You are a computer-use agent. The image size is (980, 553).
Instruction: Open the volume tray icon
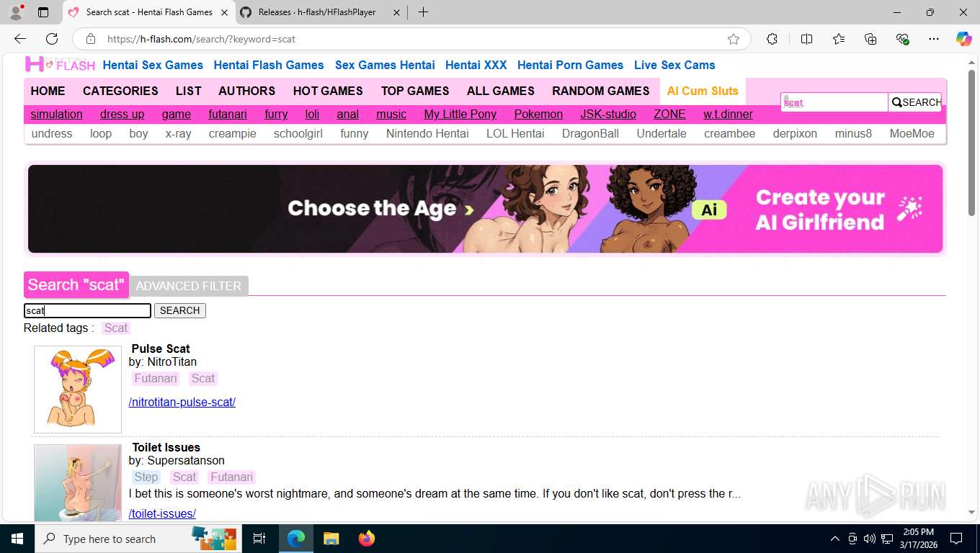pos(870,539)
